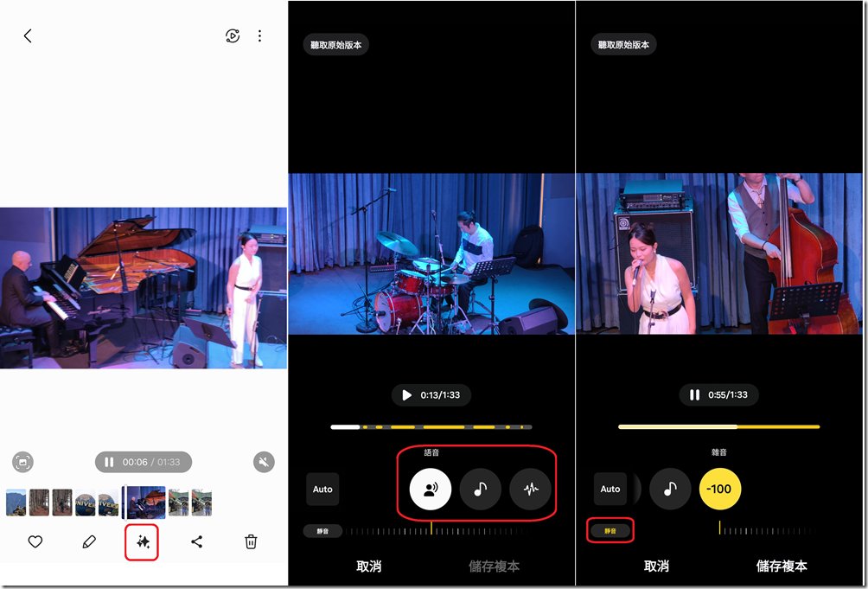
Task: Toggle the muted speaker icon in the gallery viewer
Action: tap(264, 462)
